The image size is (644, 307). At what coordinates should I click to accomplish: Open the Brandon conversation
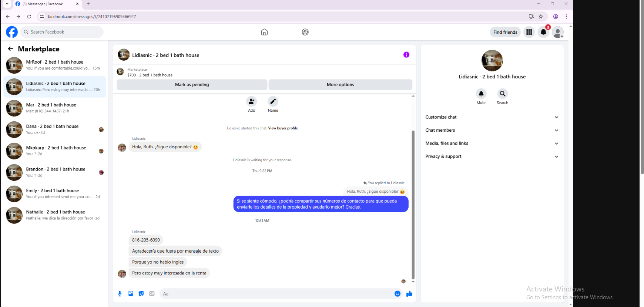[x=55, y=173]
